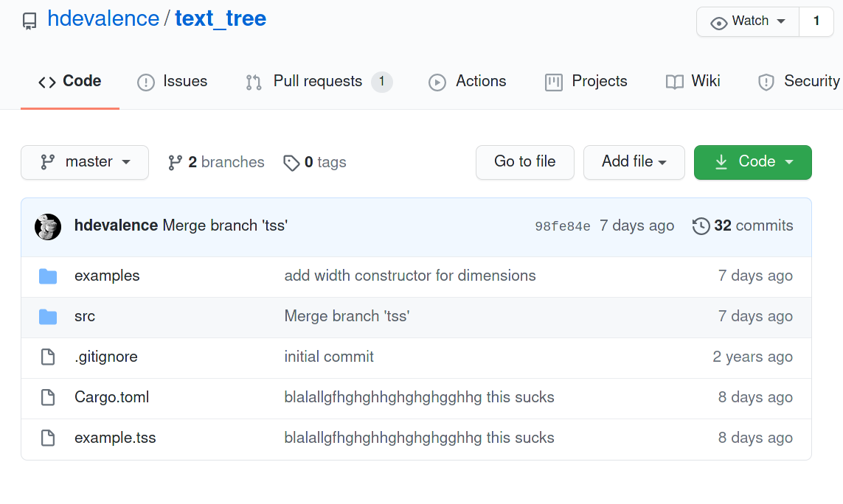Open the Pull requests tab
This screenshot has height=504, width=843.
(319, 81)
